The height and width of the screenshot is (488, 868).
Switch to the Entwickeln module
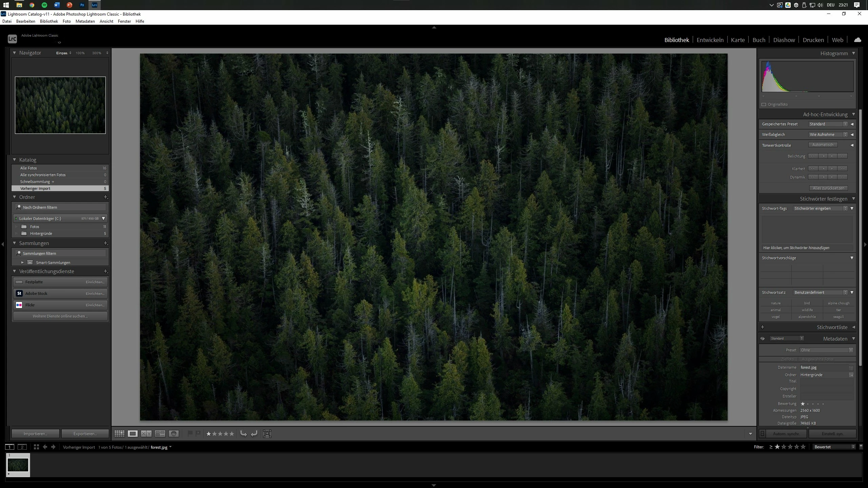[x=710, y=40]
